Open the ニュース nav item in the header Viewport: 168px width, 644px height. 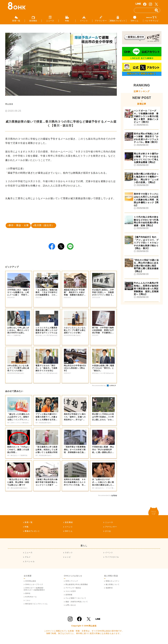(50, 19)
